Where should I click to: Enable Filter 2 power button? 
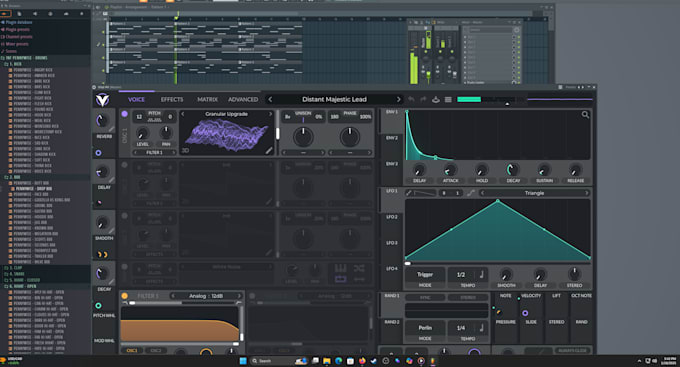click(x=252, y=296)
